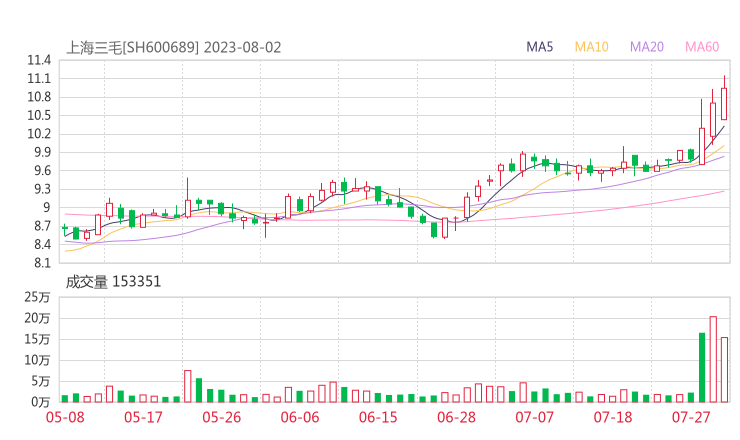Click the 07-07 date label

[534, 417]
